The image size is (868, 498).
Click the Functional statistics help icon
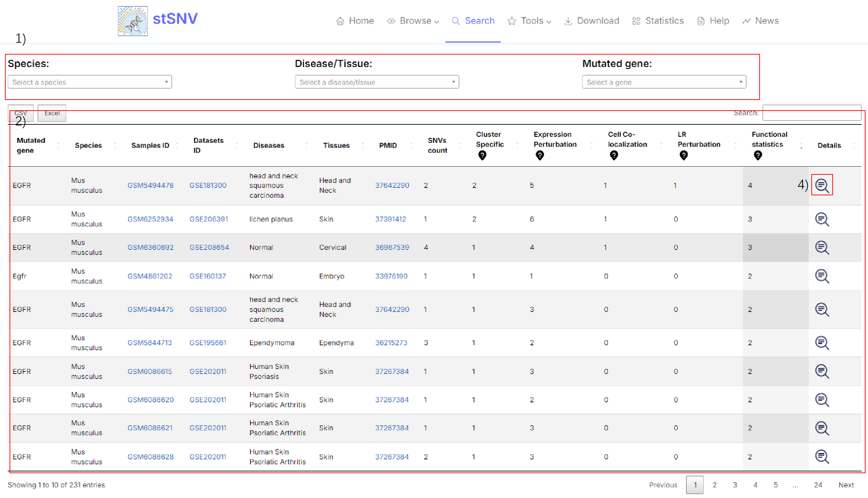point(758,155)
